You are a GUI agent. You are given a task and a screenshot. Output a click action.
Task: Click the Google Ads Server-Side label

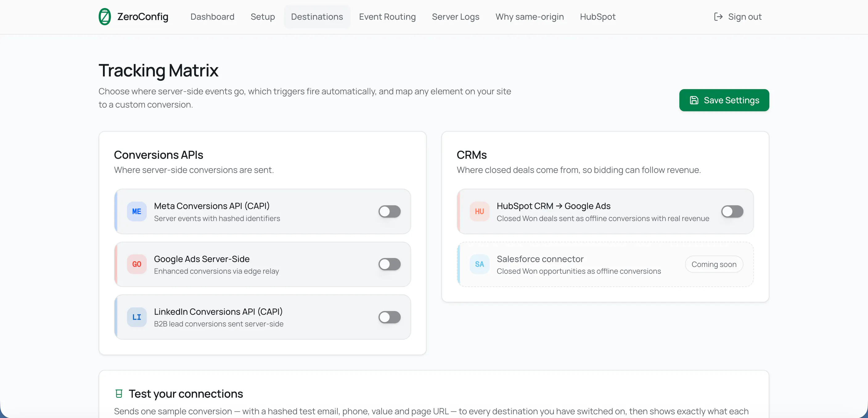point(202,259)
